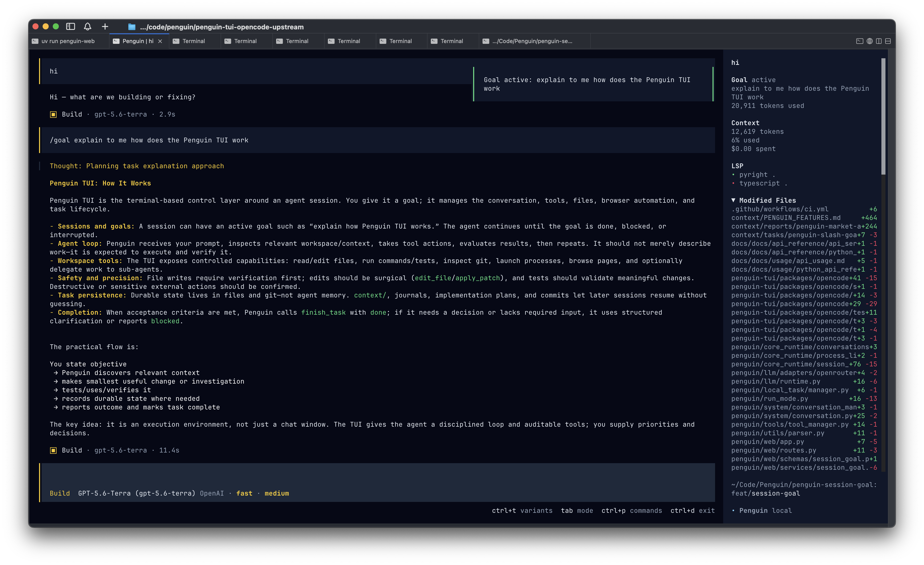Open penguin/local_task/manager.py row
Screen dimensions: 924x565
(804, 390)
